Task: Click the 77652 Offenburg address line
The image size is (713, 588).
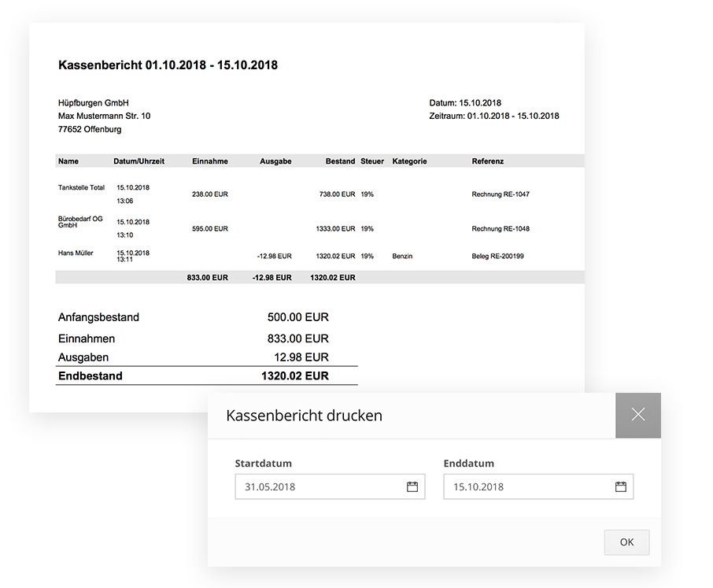Action: (90, 129)
